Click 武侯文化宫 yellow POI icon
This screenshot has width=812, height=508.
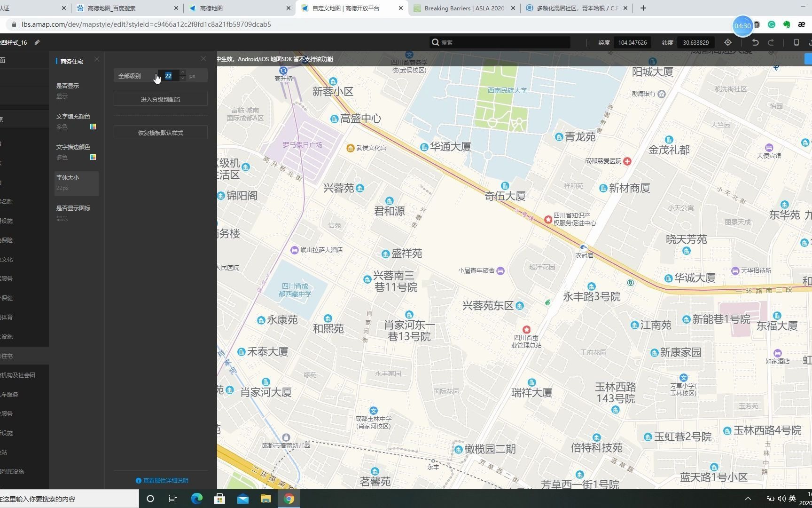click(x=350, y=148)
